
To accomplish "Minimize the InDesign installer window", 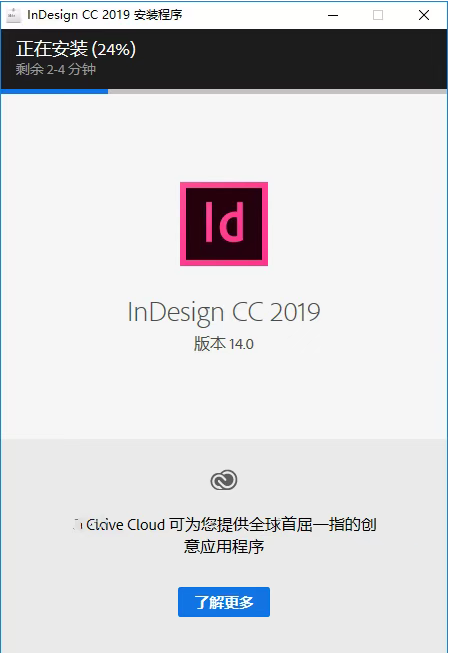I will (x=333, y=15).
